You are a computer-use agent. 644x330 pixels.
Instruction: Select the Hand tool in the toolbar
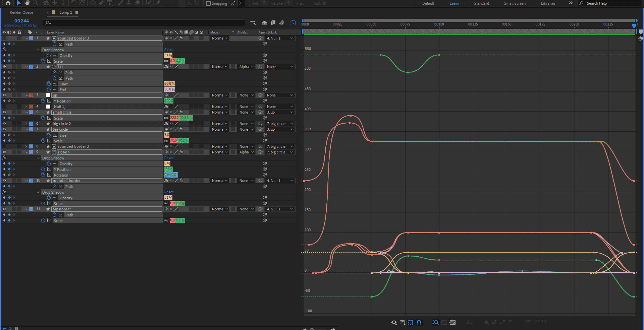click(27, 3)
